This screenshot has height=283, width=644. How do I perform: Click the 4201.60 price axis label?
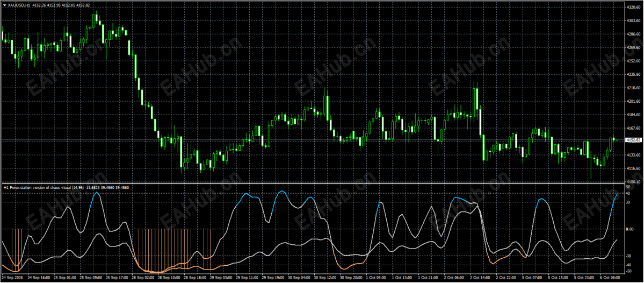tap(633, 101)
